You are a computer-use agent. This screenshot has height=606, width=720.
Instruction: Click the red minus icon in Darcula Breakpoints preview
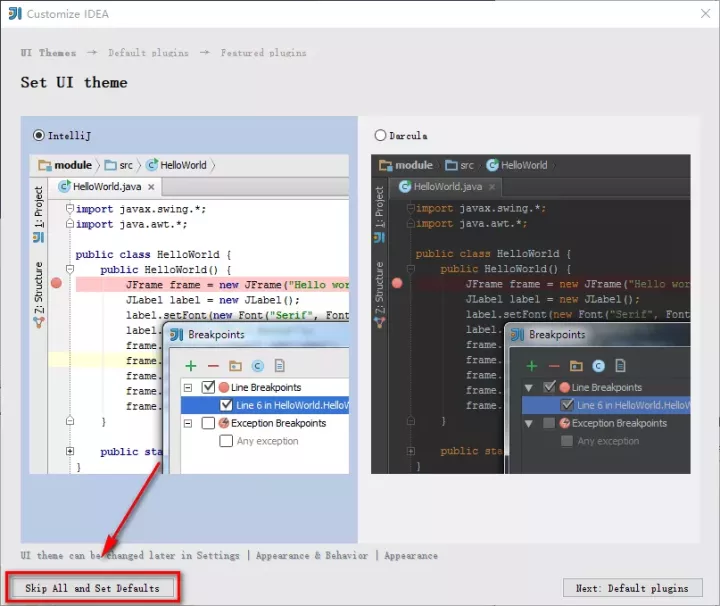coord(554,366)
